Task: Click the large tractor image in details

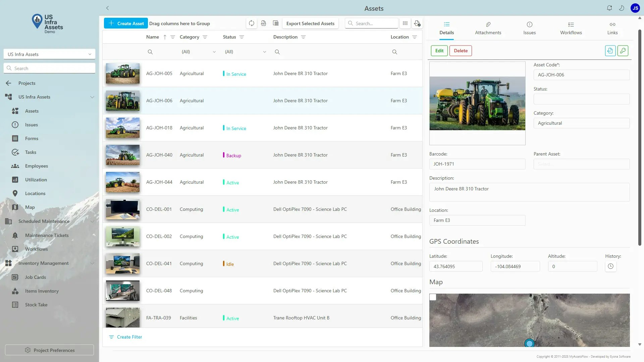Action: 477,103
